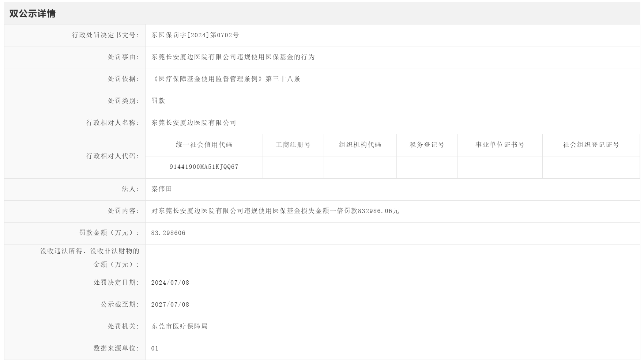Click the 公示截至期 label

tap(120, 304)
